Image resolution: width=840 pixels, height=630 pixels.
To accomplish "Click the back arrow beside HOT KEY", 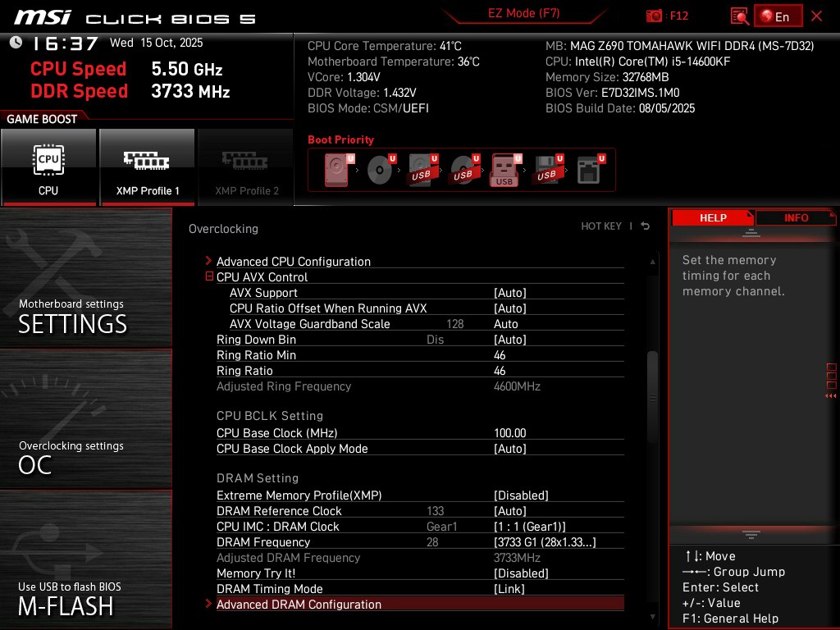I will [x=646, y=226].
